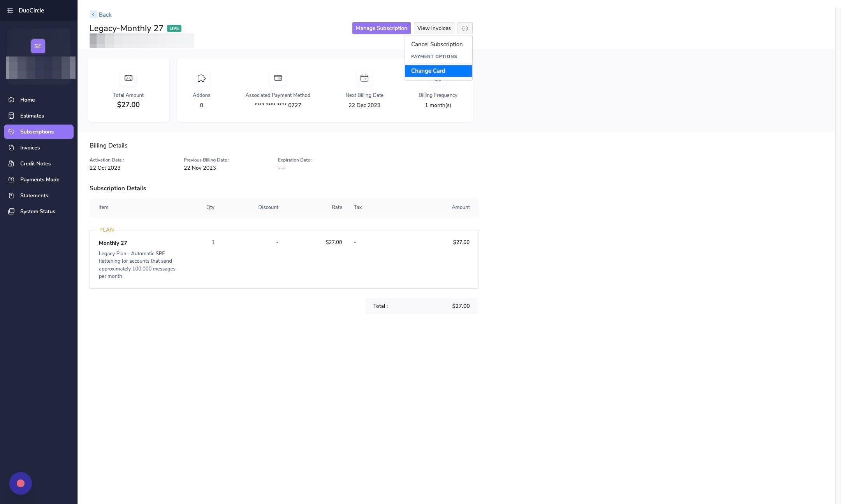Screen dimensions: 841x504
Task: Click the Next Billing Date calendar icon
Action: (x=364, y=78)
